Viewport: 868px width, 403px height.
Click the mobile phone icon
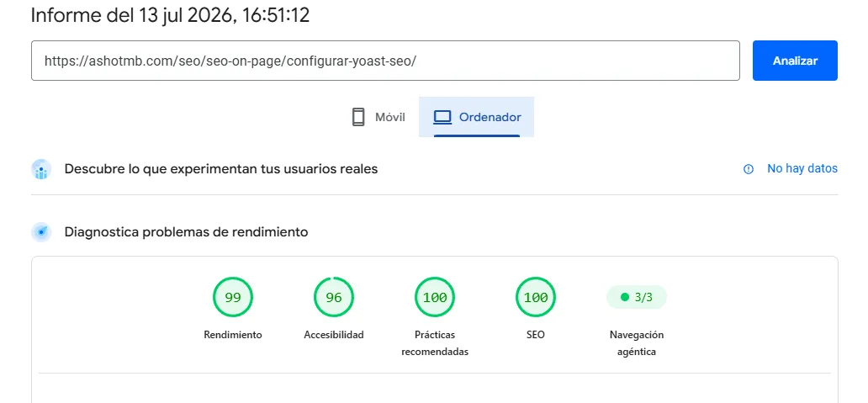[x=358, y=117]
